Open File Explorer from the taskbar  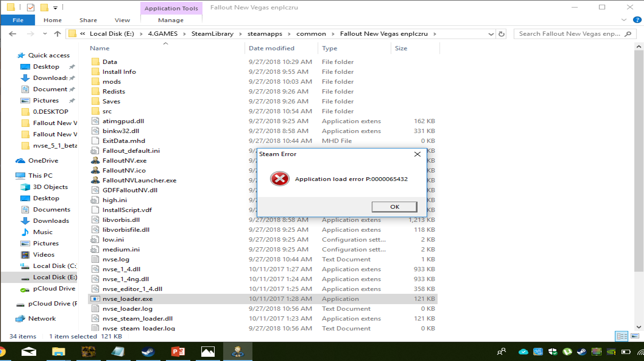pos(58,352)
